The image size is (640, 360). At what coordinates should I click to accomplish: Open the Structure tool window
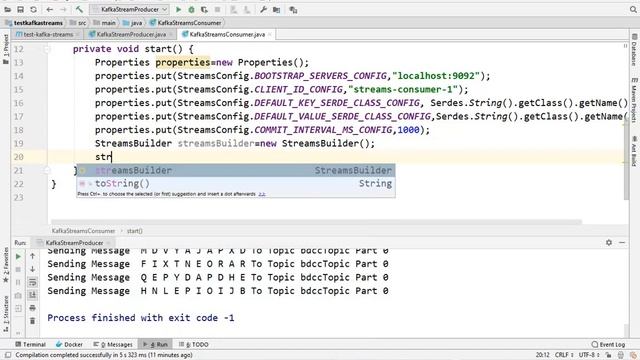5,313
